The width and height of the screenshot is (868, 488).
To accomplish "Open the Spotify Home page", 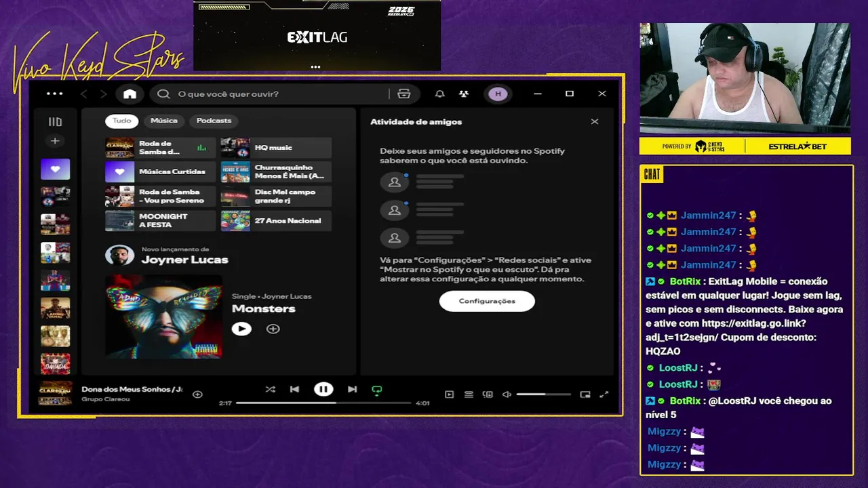I will click(130, 94).
